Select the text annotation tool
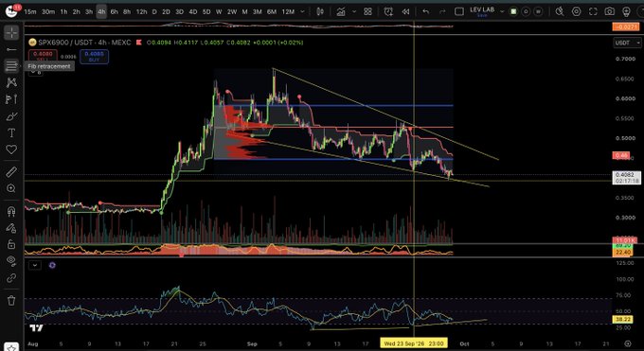 (11, 133)
